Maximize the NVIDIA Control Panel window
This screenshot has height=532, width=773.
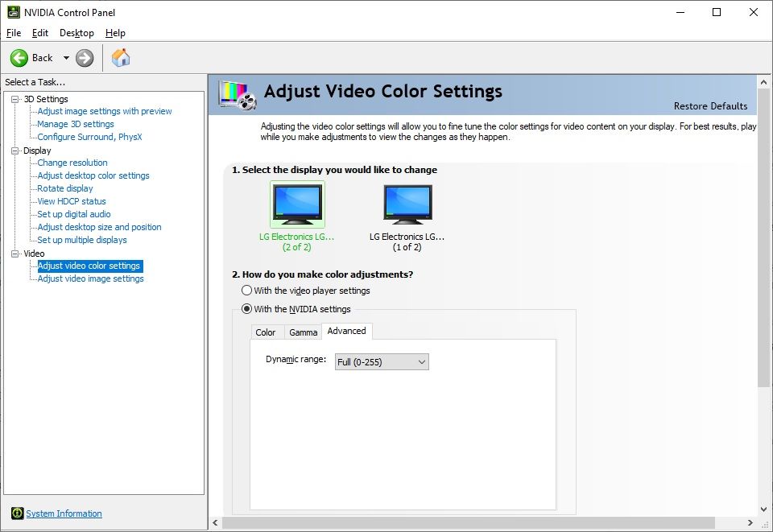click(x=717, y=12)
